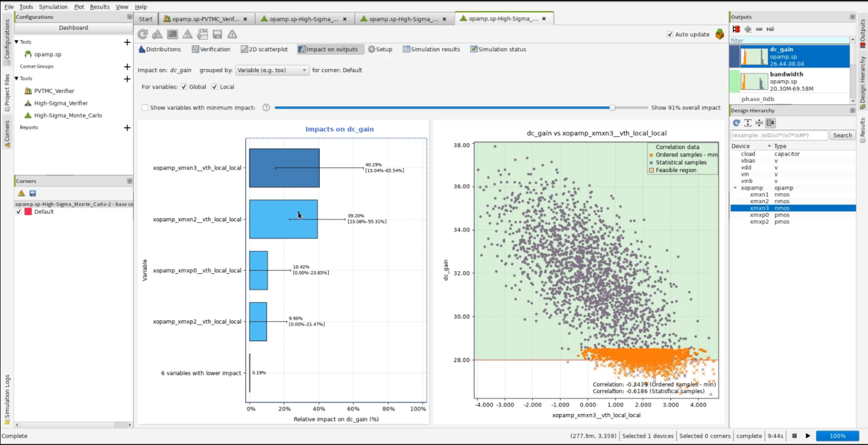This screenshot has height=445, width=868.
Task: Click the add Tests plus icon
Action: (x=127, y=42)
